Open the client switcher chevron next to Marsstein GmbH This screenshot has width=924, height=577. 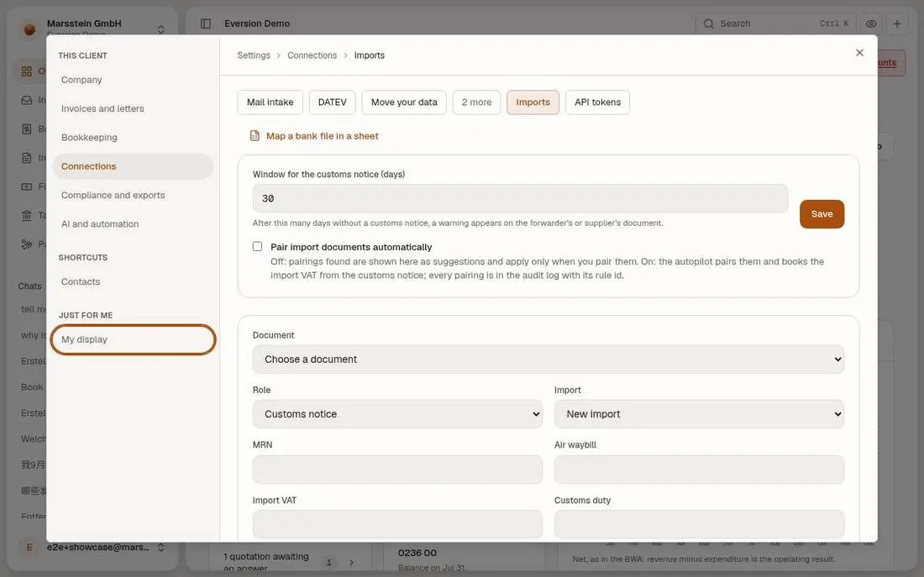point(161,29)
